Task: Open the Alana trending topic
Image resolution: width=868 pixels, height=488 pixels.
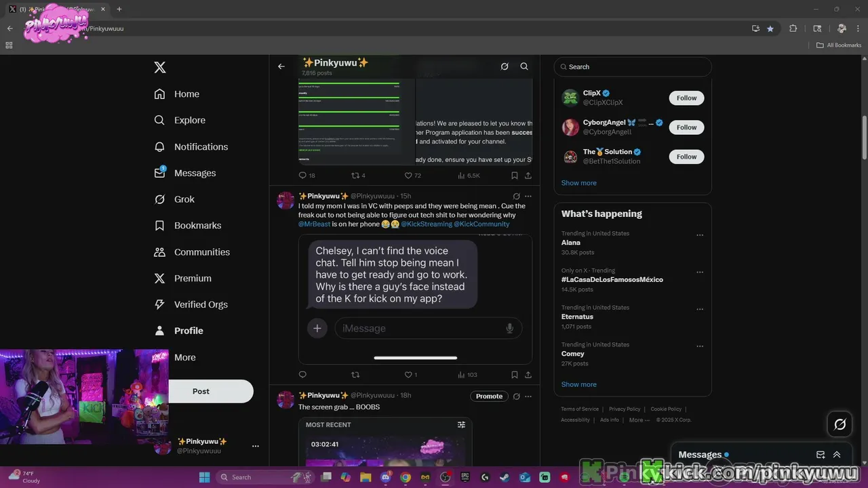Action: tap(570, 243)
